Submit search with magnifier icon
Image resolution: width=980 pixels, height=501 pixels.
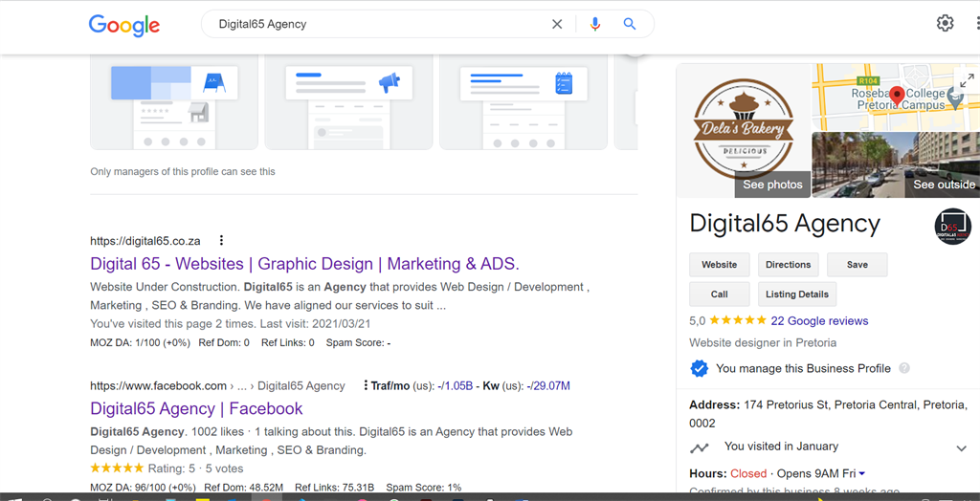pos(630,24)
